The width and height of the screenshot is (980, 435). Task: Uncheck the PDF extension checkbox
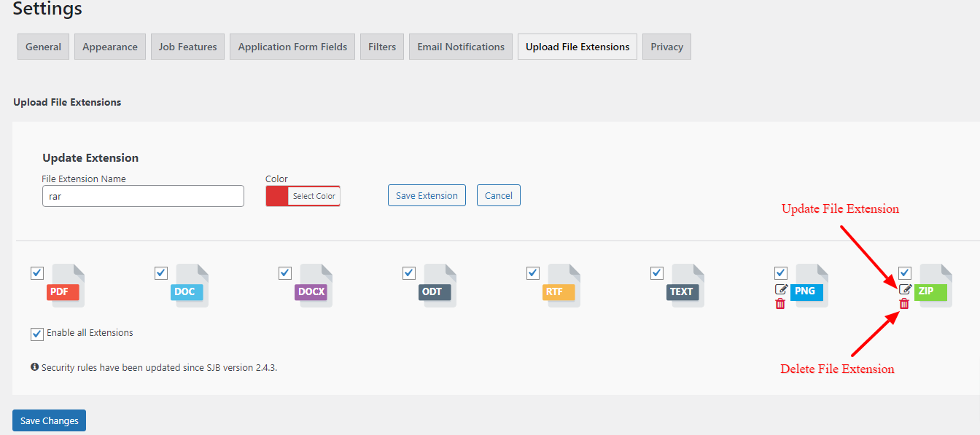(37, 273)
